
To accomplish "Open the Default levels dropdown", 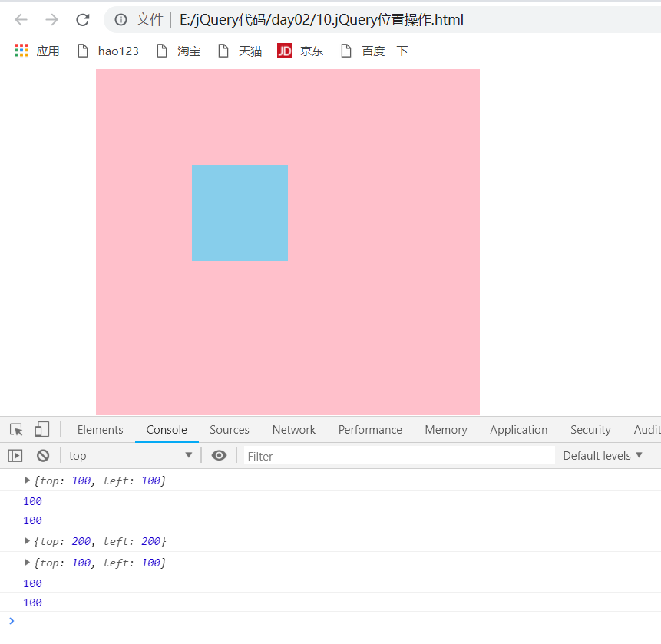I will (603, 456).
